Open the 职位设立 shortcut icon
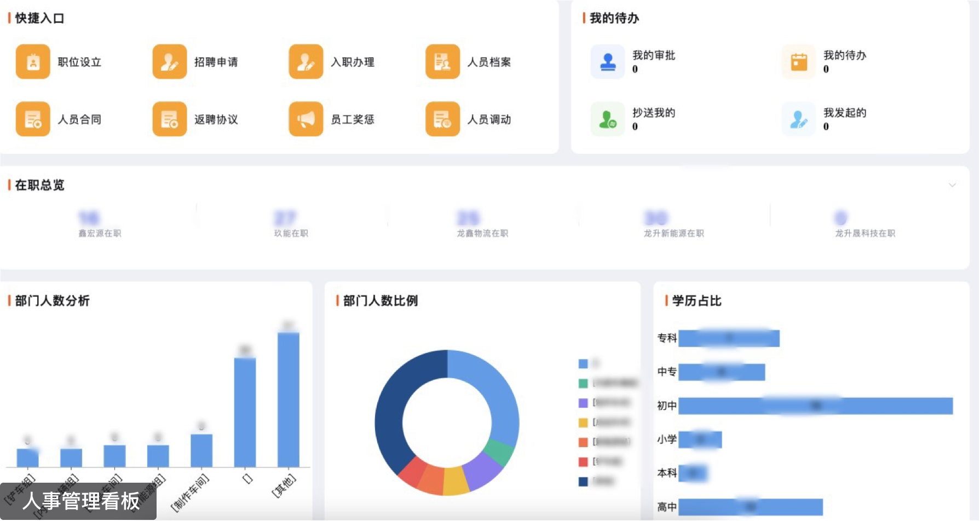 point(33,62)
